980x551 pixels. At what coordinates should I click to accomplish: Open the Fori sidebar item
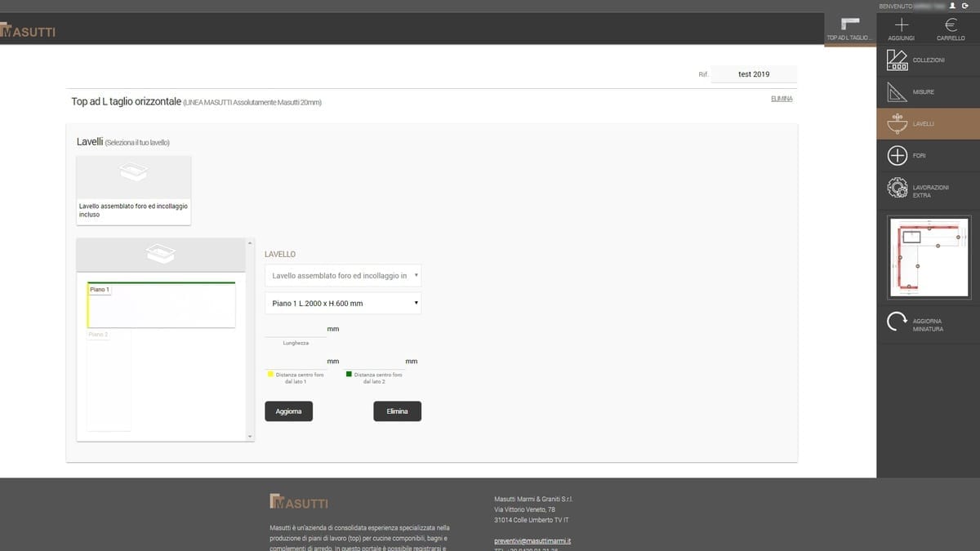(x=929, y=156)
